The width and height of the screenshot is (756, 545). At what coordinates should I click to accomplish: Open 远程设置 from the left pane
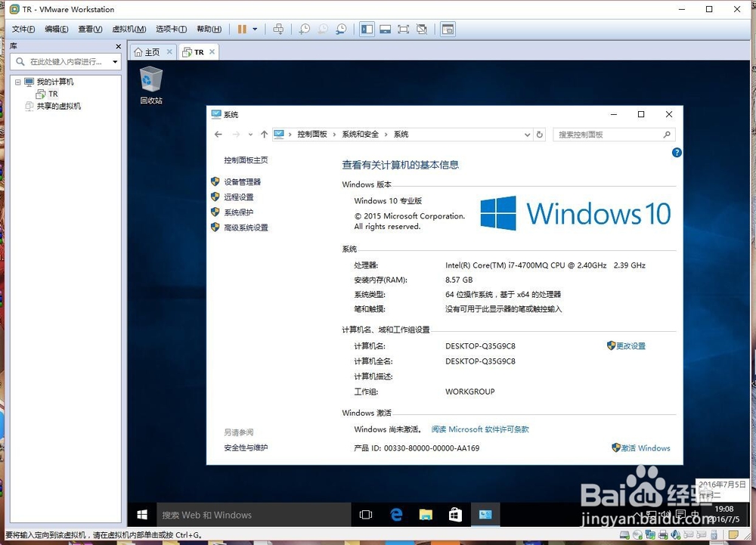(x=238, y=197)
